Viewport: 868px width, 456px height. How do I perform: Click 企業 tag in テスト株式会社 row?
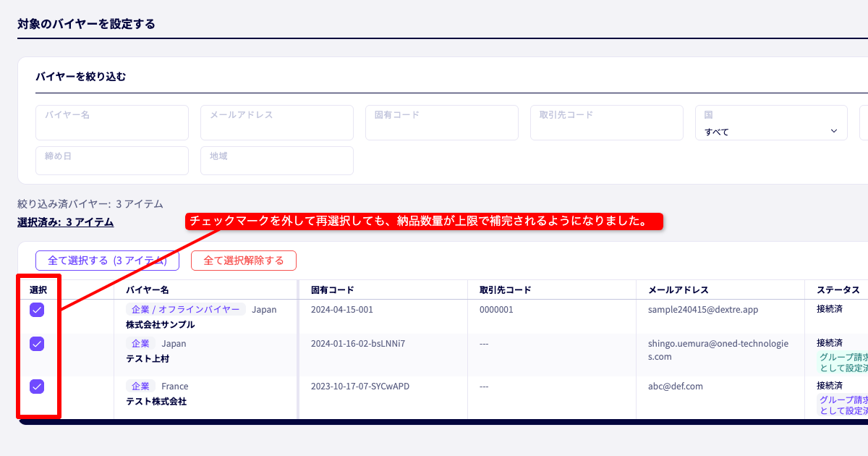[x=140, y=387]
